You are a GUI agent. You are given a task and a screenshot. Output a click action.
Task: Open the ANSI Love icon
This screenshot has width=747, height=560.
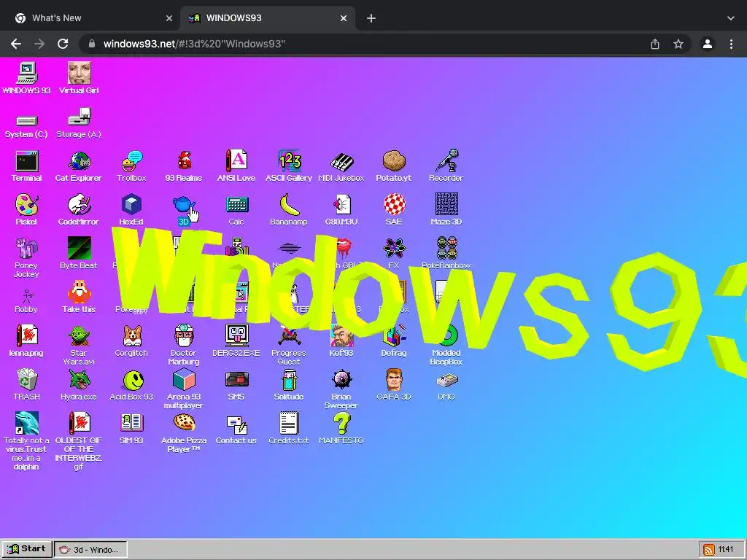(236, 160)
